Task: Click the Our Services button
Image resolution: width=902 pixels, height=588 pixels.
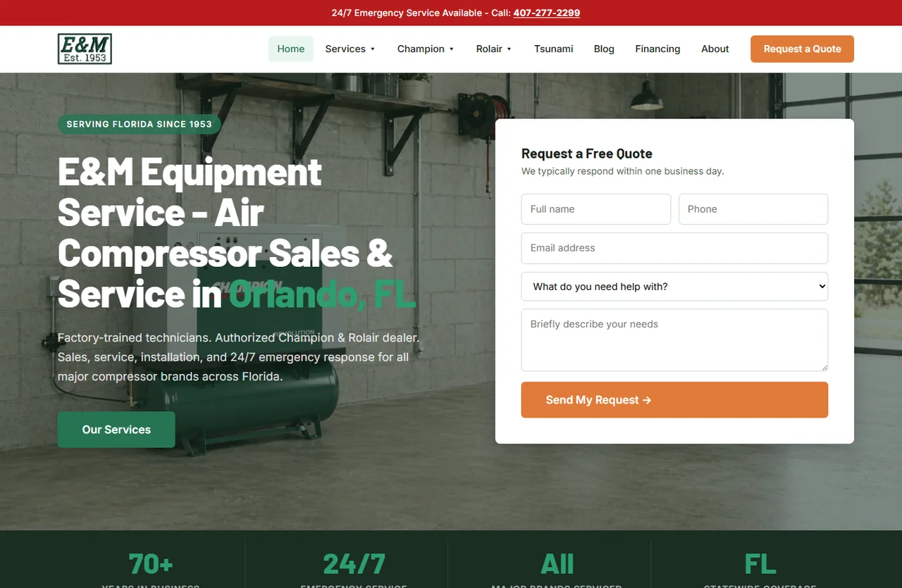Action: 116,430
